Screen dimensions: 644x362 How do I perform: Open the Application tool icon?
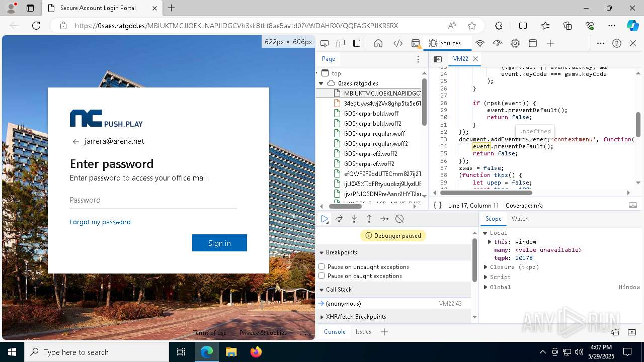click(x=533, y=43)
